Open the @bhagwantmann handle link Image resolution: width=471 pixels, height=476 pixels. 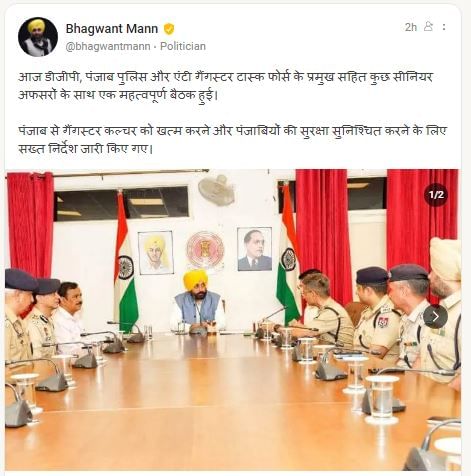click(x=108, y=46)
